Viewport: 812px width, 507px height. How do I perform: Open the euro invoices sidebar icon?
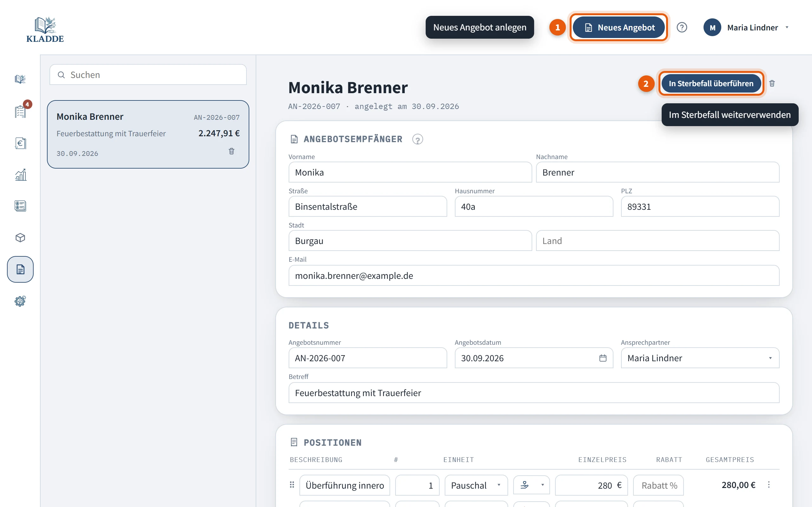pos(20,143)
